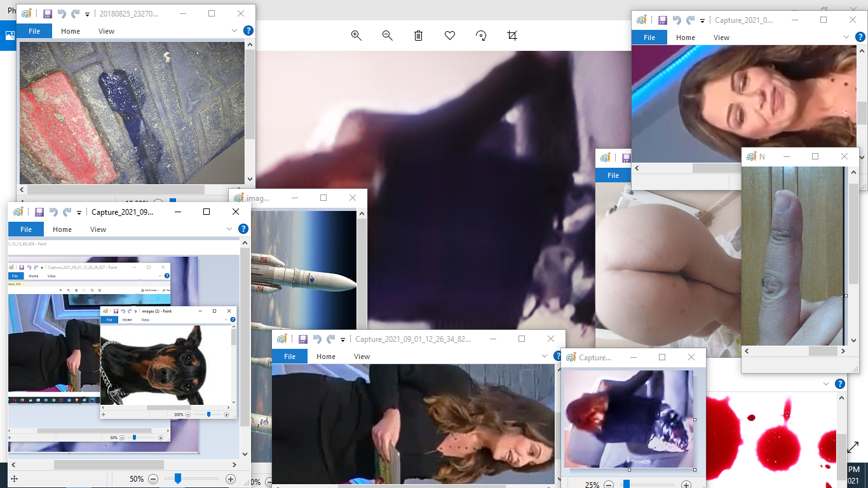Click Redo in the 20180825 Paint window

click(x=76, y=13)
